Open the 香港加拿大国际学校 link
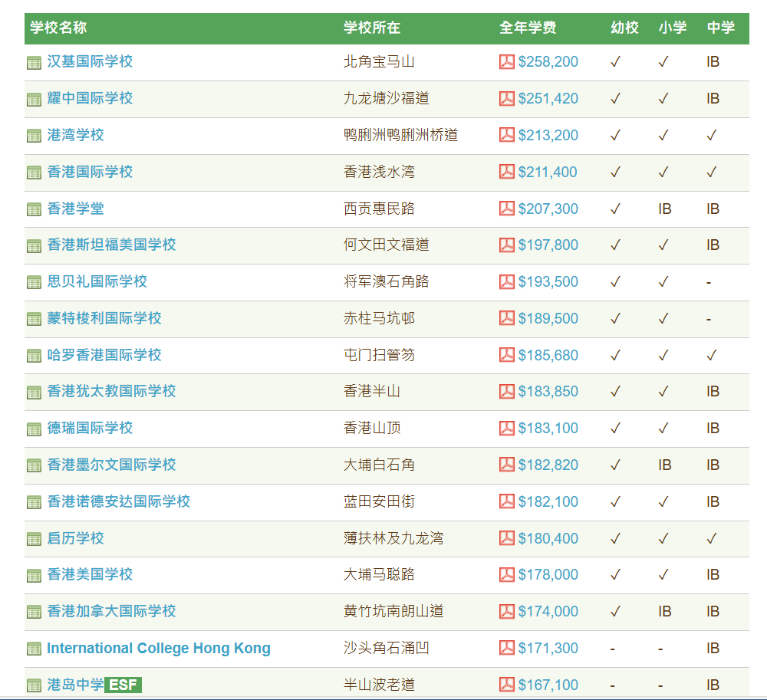Screen dimensions: 767x700 pyautogui.click(x=111, y=611)
